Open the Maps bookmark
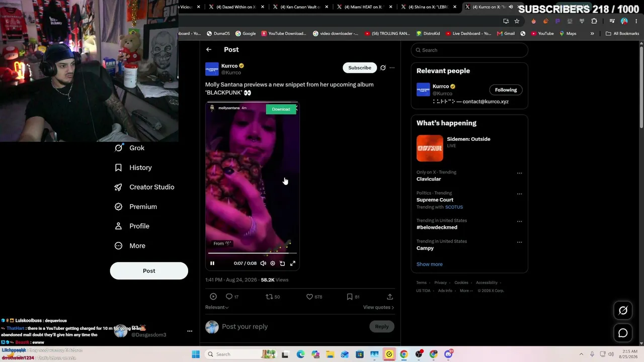 [567, 34]
